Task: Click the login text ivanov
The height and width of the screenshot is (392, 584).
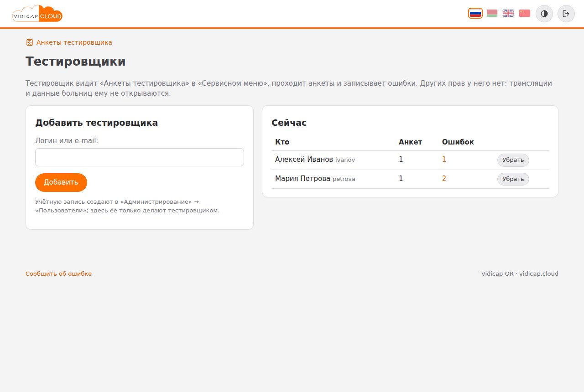Action: tap(345, 160)
